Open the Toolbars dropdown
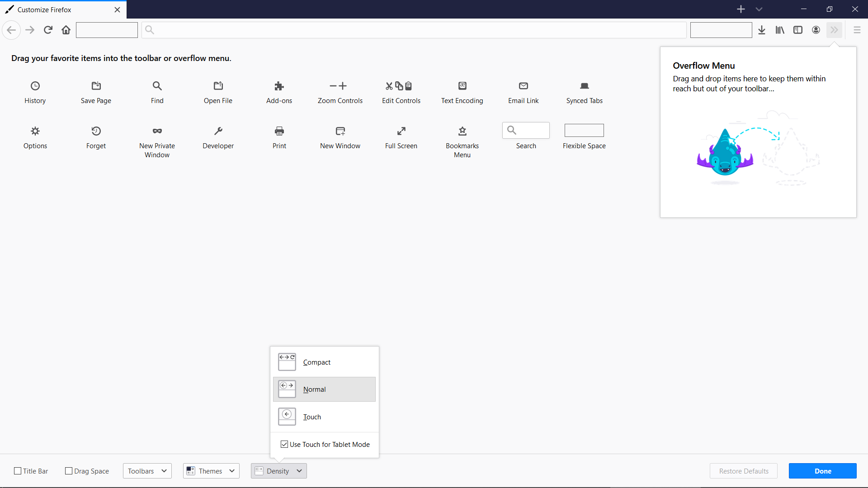Viewport: 868px width, 488px height. tap(147, 471)
